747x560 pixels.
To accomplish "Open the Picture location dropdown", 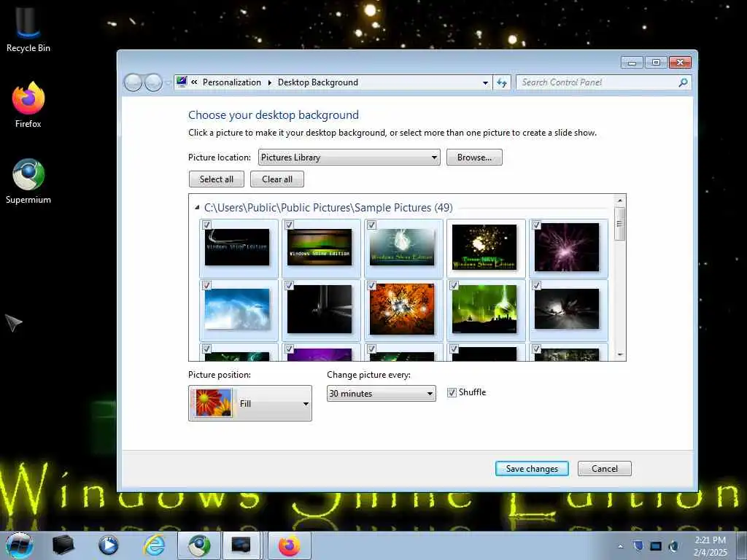I will 349,157.
